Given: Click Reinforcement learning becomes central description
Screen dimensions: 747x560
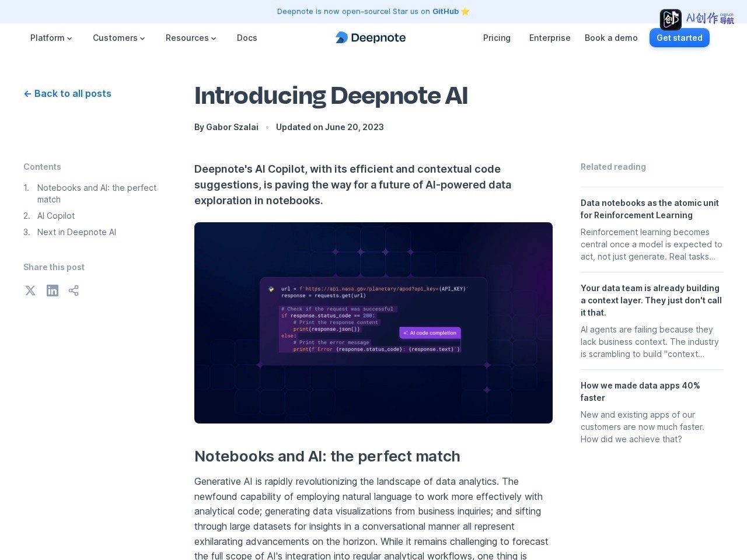Looking at the screenshot, I should [651, 244].
